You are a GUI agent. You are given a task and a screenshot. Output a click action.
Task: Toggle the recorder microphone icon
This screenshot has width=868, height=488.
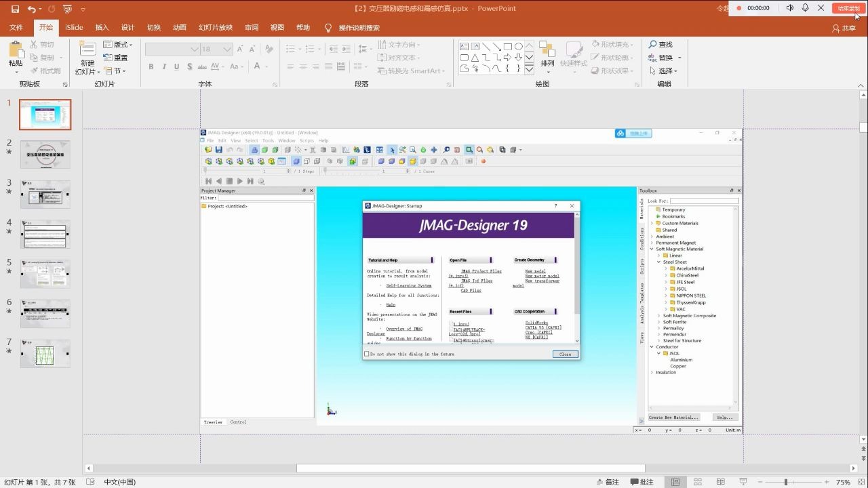(805, 8)
